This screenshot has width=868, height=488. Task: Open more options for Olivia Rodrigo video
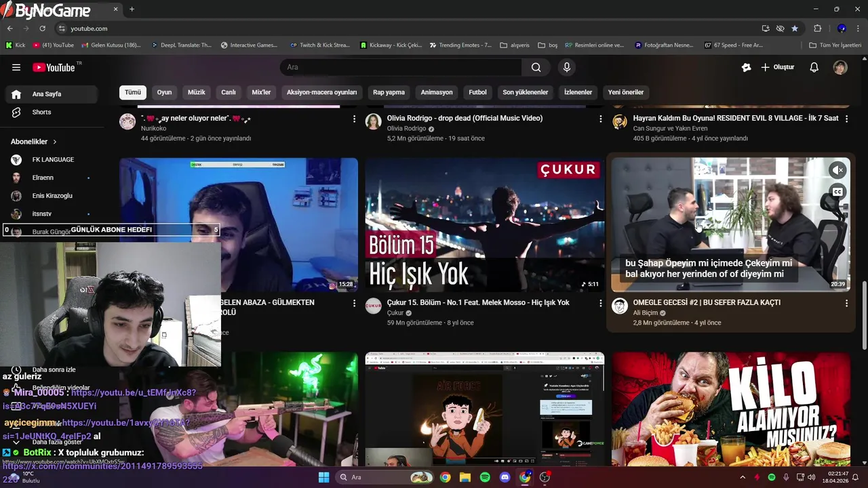coord(600,119)
